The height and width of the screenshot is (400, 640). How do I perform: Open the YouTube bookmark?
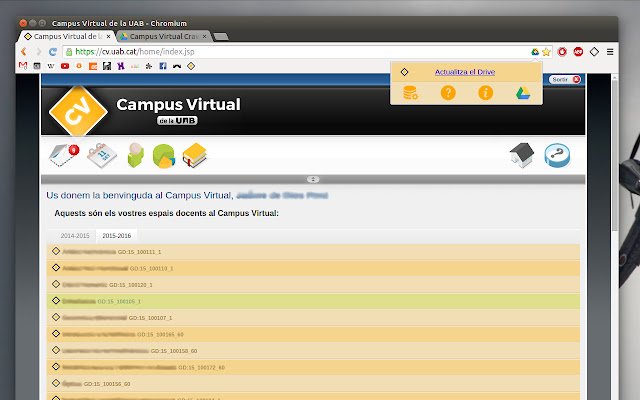tap(64, 66)
